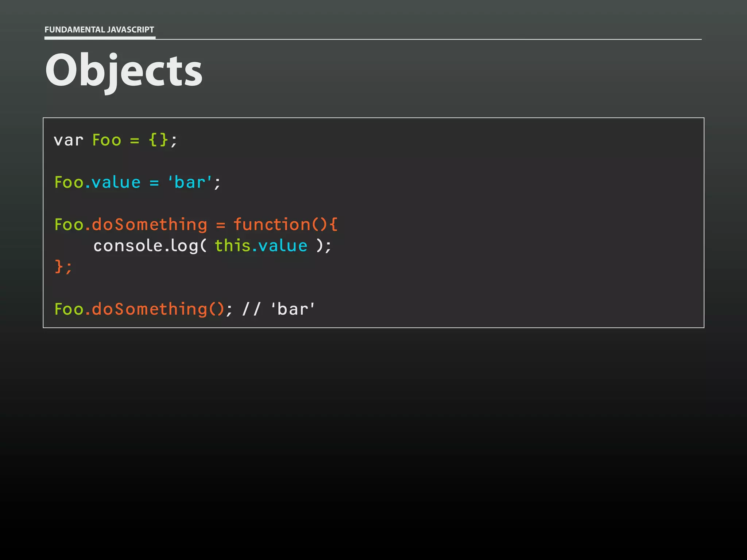Click value in the this.value expression

tap(283, 246)
